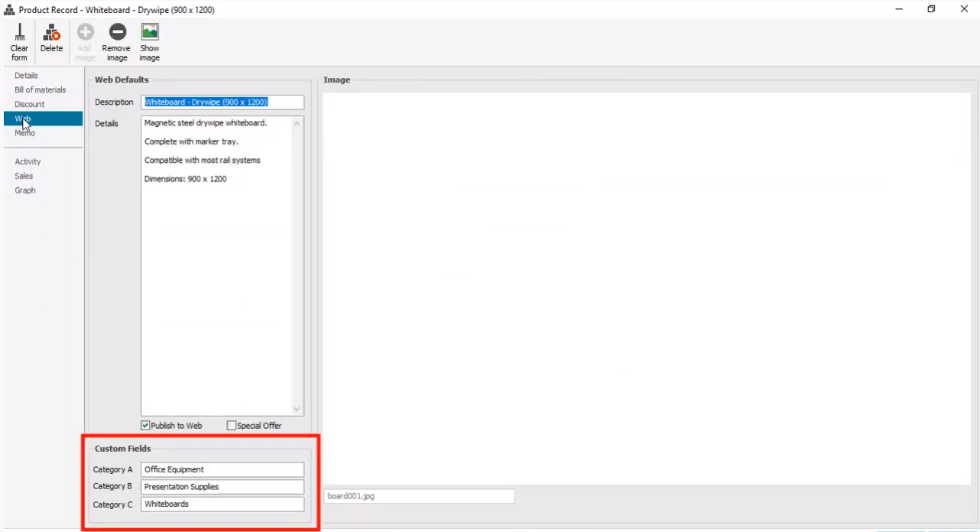View the Activity section
This screenshot has height=532, width=980.
[28, 162]
